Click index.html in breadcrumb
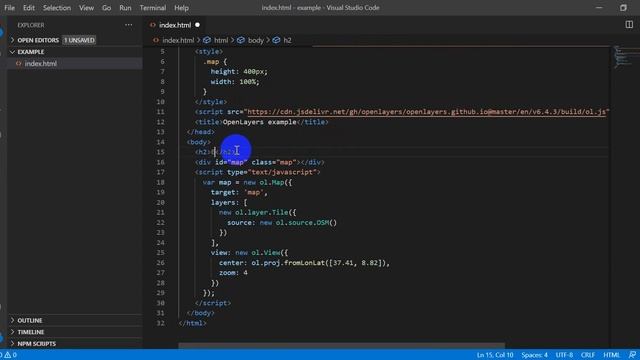Screen dimensions: 640x360 pos(178,40)
